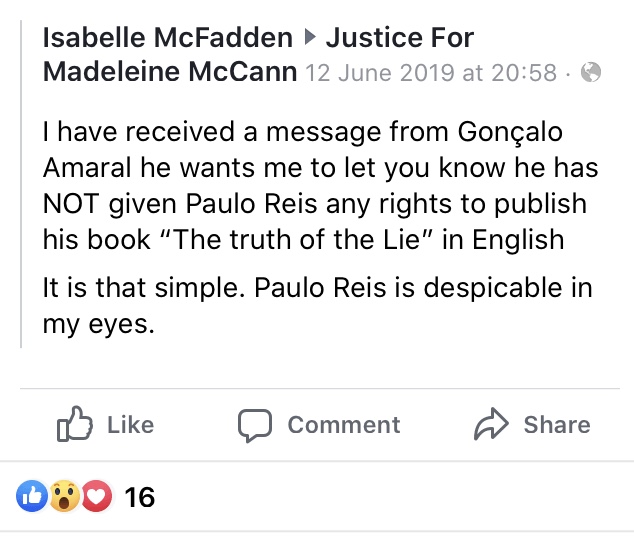Open the blue Like reaction emoji
Screen dimensions: 634x550
click(32, 496)
